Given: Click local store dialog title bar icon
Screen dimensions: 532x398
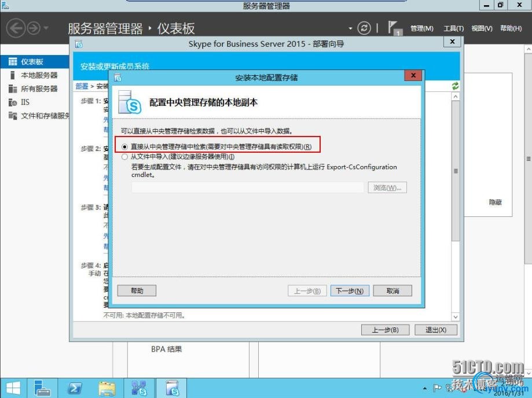Looking at the screenshot, I should (118, 78).
